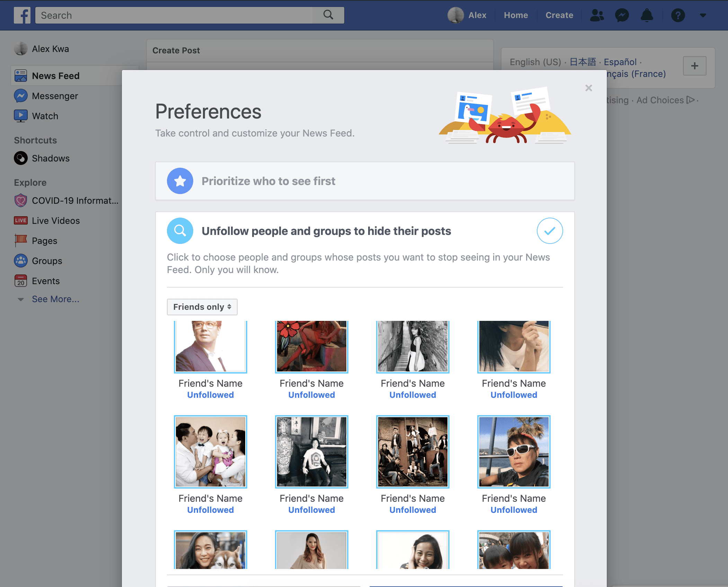Image resolution: width=728 pixels, height=587 pixels.
Task: Open Shadows shortcut link
Action: pos(51,158)
